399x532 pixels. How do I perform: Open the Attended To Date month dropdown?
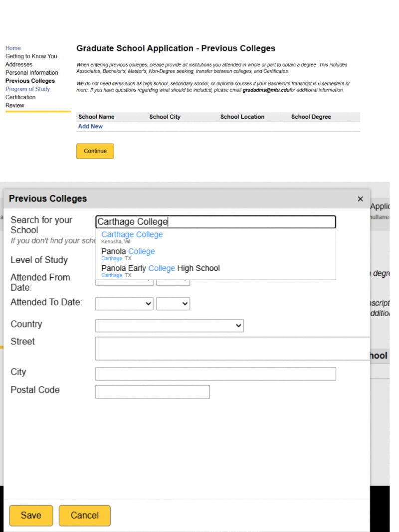click(x=124, y=304)
